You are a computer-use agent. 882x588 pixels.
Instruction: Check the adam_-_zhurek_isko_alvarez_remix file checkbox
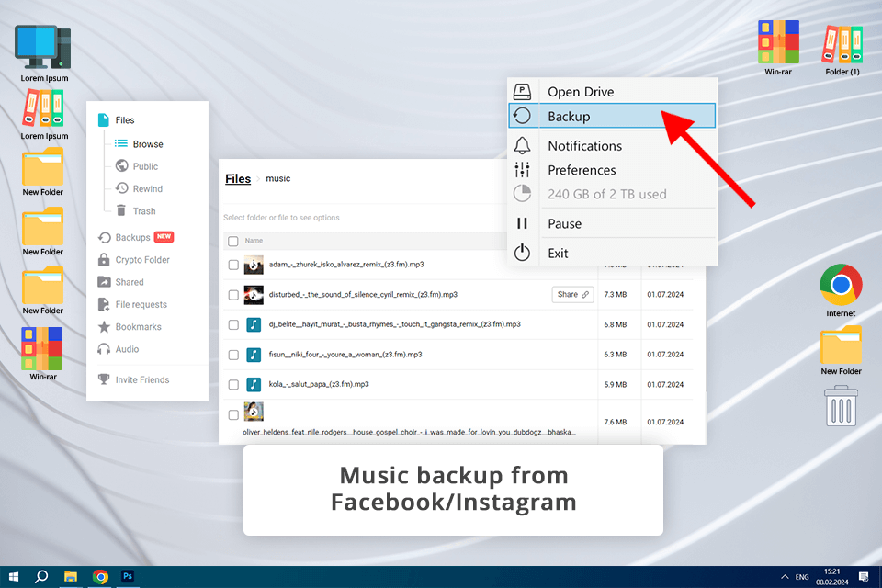click(232, 265)
